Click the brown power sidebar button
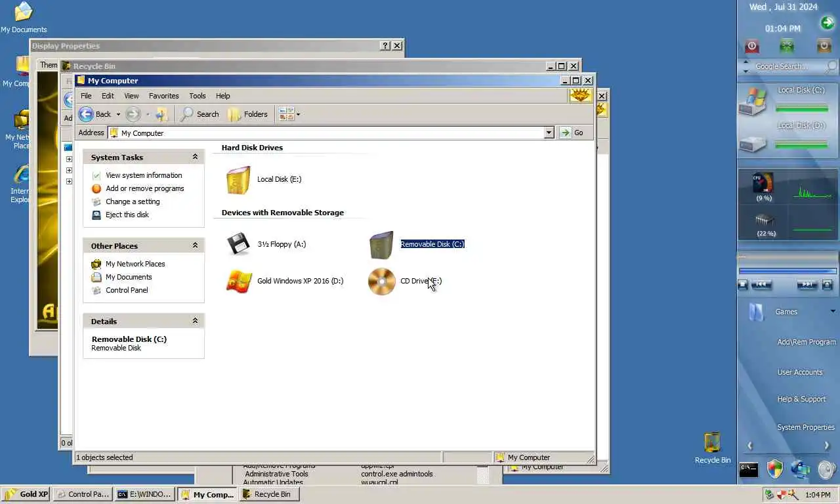This screenshot has height=504, width=840. click(x=824, y=46)
